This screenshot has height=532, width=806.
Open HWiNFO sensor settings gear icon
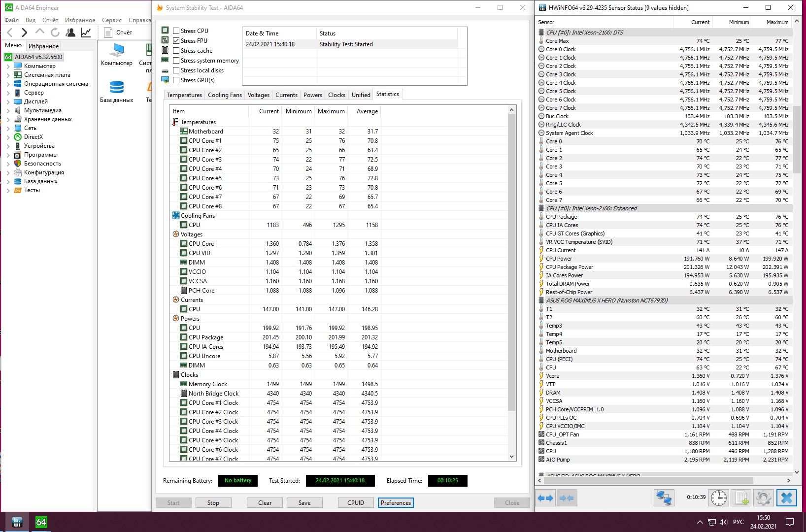(x=764, y=498)
